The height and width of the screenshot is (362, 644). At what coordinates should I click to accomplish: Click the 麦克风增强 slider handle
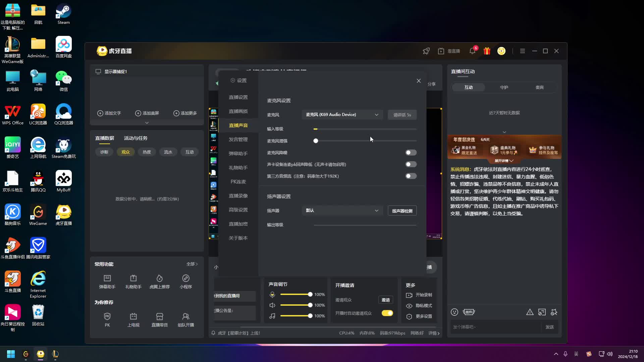(316, 141)
